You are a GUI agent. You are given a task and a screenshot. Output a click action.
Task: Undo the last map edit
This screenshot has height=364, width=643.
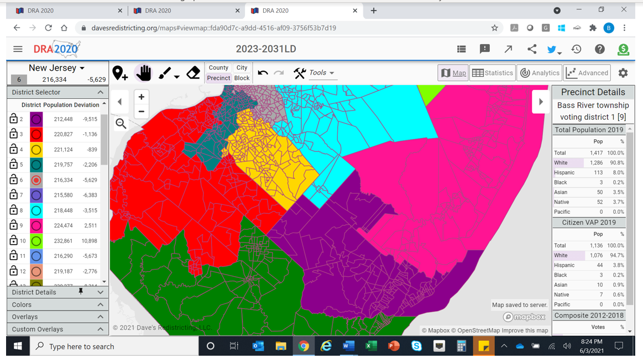pyautogui.click(x=263, y=73)
